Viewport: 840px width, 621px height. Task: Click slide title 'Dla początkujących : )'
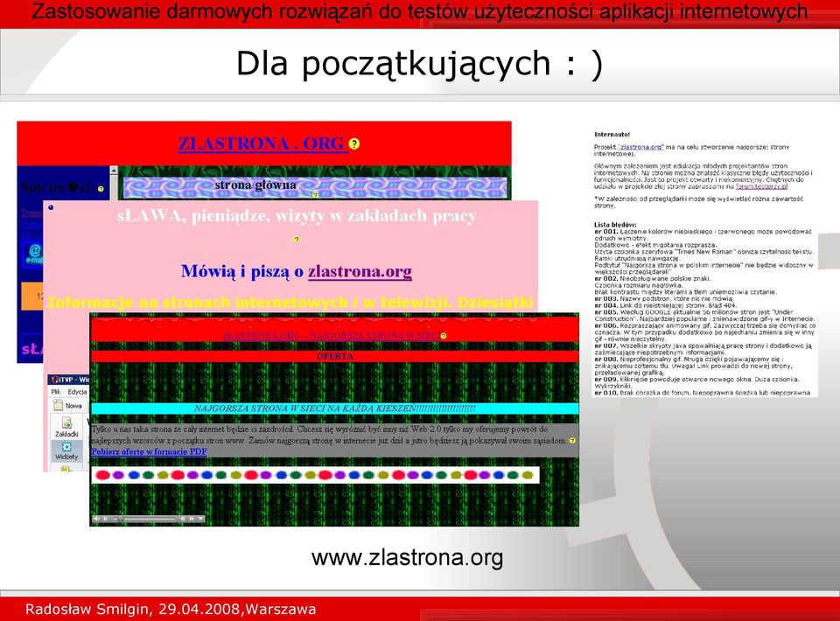(x=419, y=64)
